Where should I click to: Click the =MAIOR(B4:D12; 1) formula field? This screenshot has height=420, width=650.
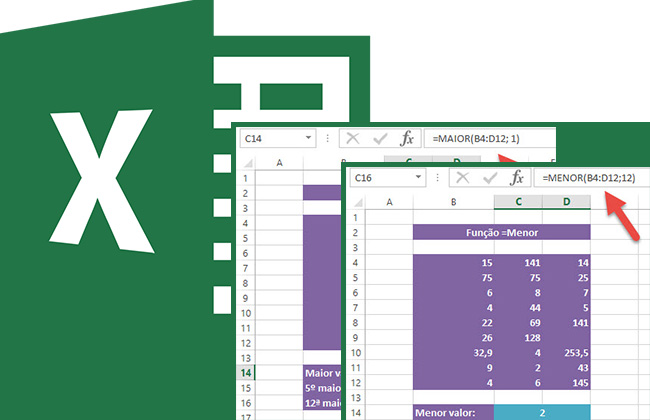[490, 138]
